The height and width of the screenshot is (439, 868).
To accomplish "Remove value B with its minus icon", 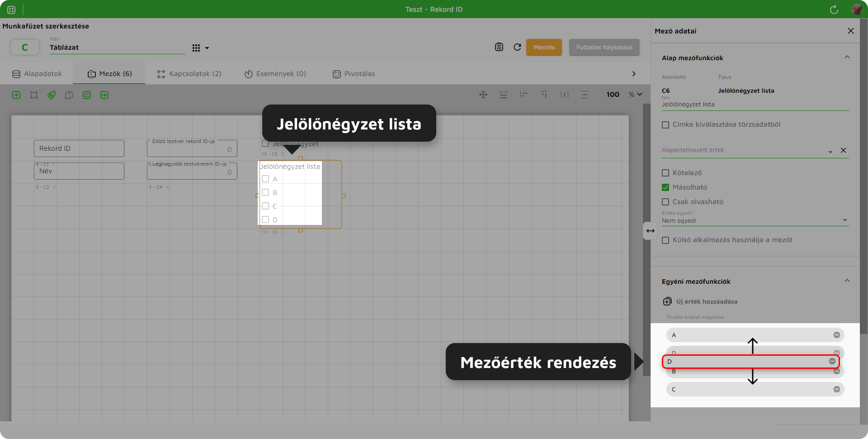I will pyautogui.click(x=837, y=372).
